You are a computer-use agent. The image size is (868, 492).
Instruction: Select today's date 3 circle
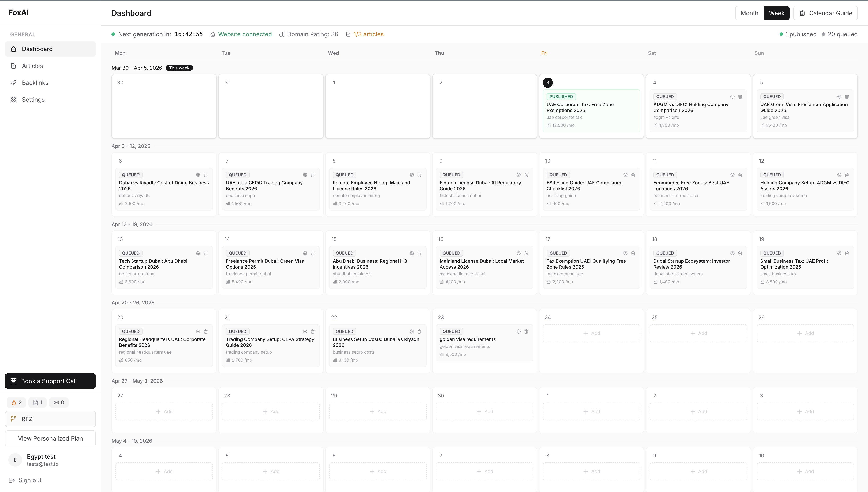click(x=548, y=83)
